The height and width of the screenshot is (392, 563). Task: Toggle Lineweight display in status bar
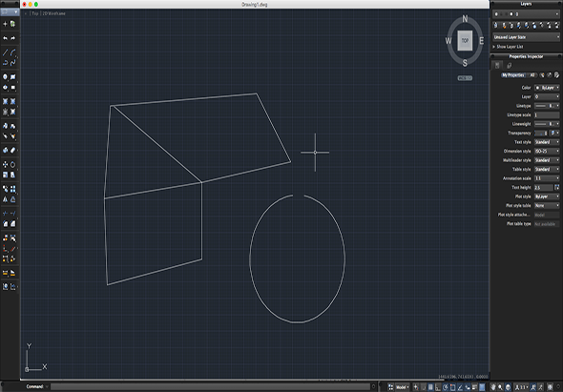(474, 387)
